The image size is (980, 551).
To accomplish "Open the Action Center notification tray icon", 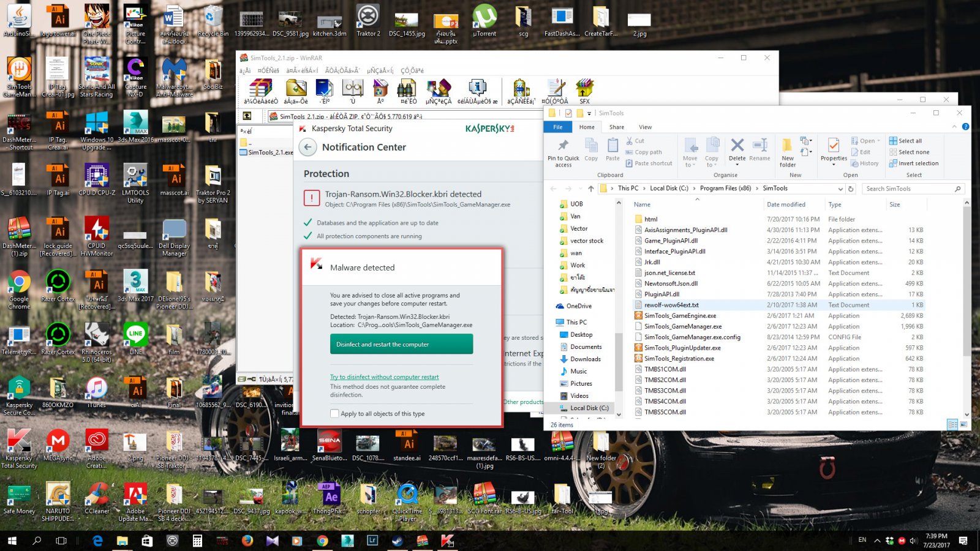I will pos(963,541).
